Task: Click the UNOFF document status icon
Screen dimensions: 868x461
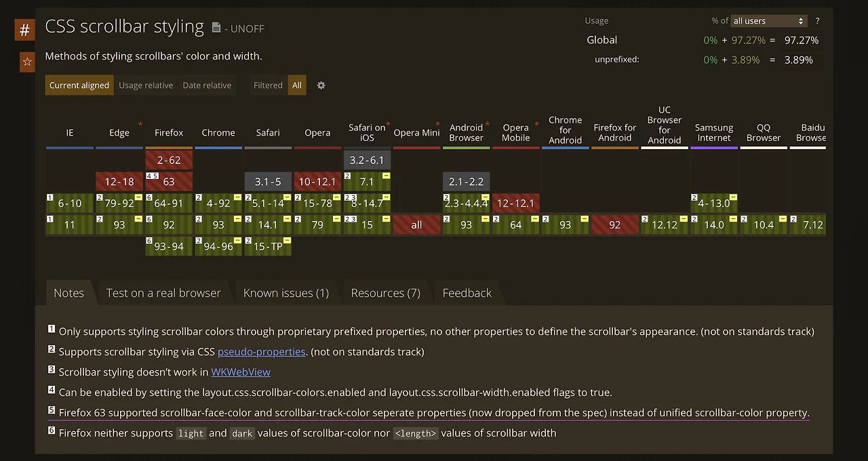Action: point(216,28)
